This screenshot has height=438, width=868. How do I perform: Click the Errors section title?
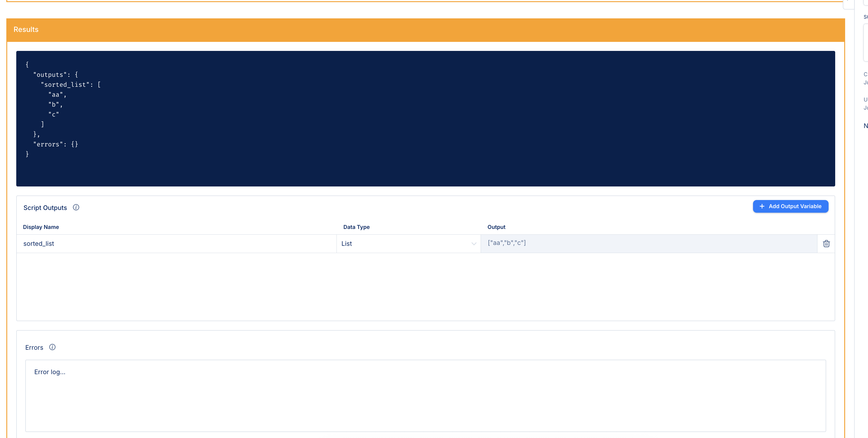pyautogui.click(x=34, y=347)
